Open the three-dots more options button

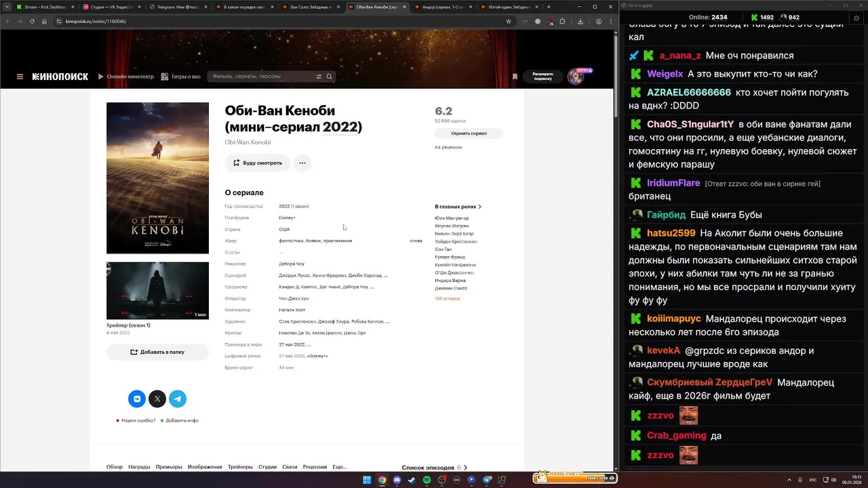[302, 163]
